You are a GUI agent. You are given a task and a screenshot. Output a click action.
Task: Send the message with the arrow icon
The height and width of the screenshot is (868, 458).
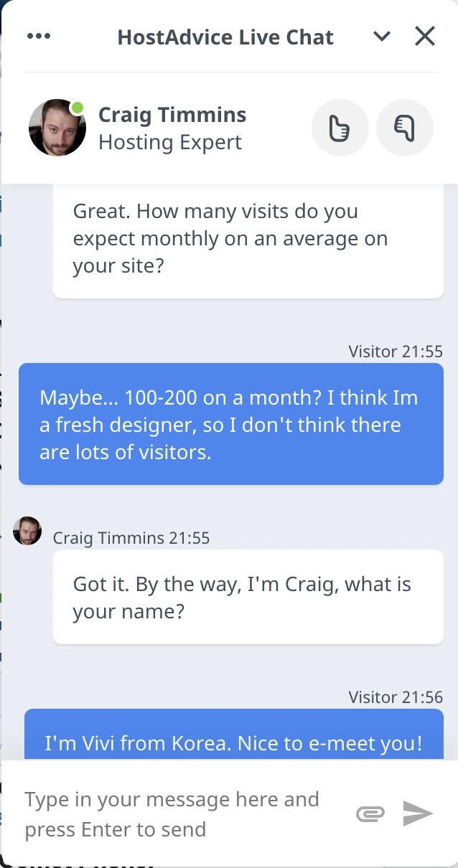[x=417, y=813]
